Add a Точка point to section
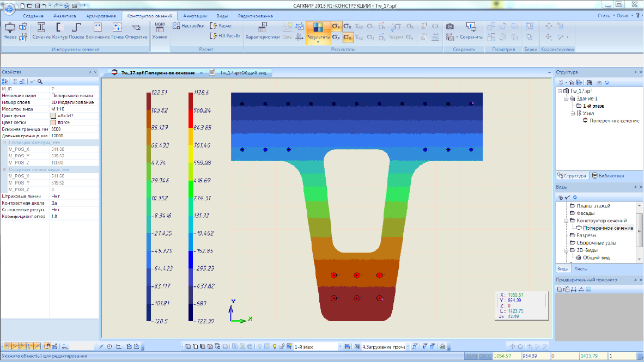Screen dimensions: 644x362 tap(117, 30)
